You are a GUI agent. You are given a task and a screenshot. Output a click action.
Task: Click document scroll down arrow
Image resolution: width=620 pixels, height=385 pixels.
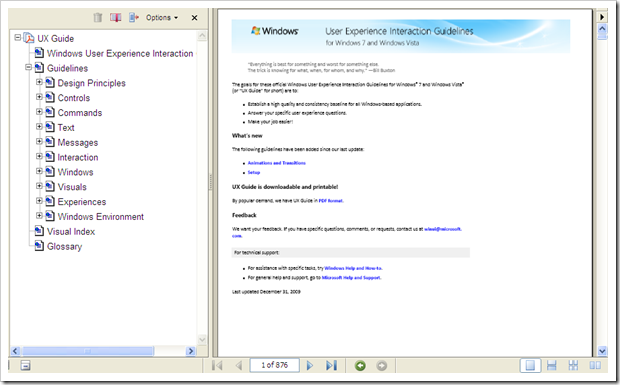click(602, 351)
